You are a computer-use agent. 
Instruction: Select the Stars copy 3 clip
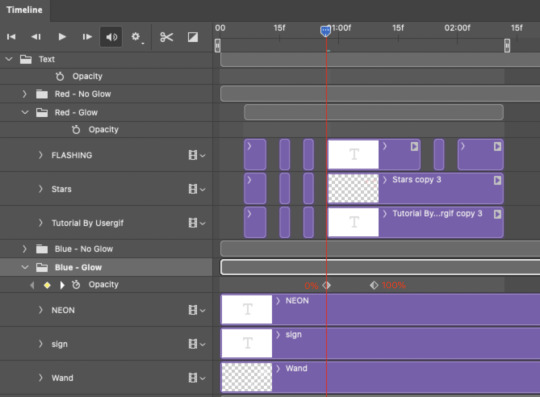coord(416,189)
